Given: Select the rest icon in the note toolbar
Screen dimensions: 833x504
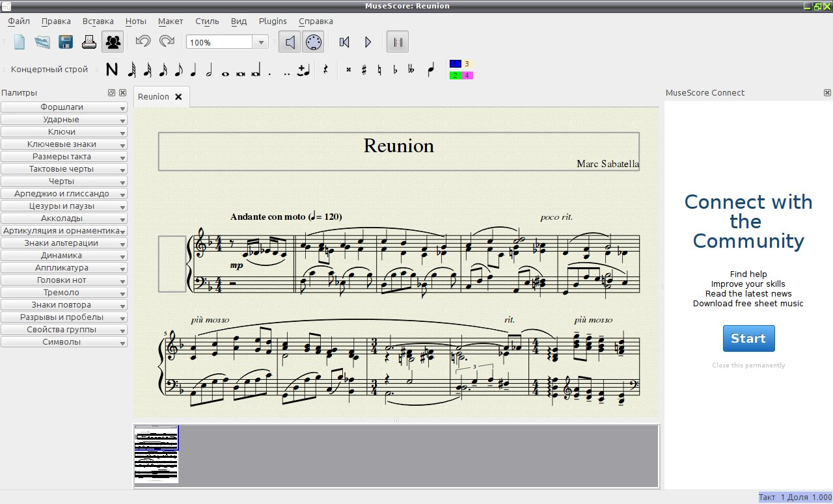Looking at the screenshot, I should 325,70.
